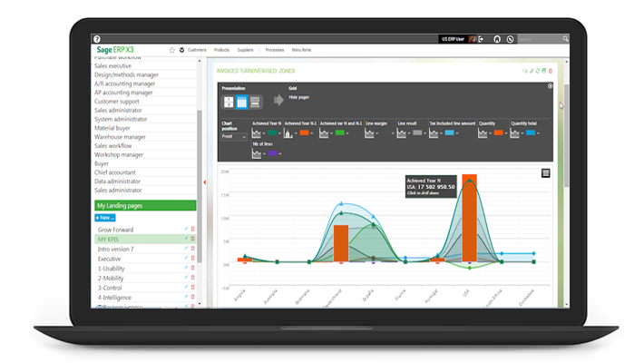Close the chart settings panel
Screen dimensions: 644x363
click(x=550, y=86)
